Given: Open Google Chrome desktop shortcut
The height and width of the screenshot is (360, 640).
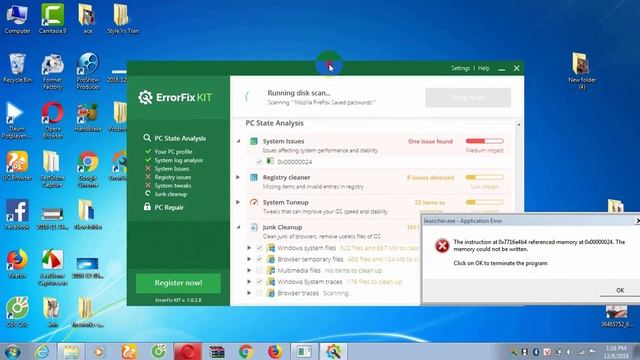Looking at the screenshot, I should click(x=88, y=169).
